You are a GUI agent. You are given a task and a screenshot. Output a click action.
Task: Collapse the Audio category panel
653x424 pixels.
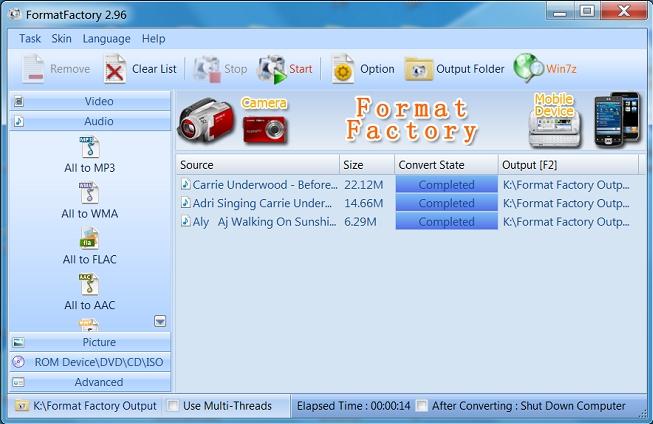point(90,121)
